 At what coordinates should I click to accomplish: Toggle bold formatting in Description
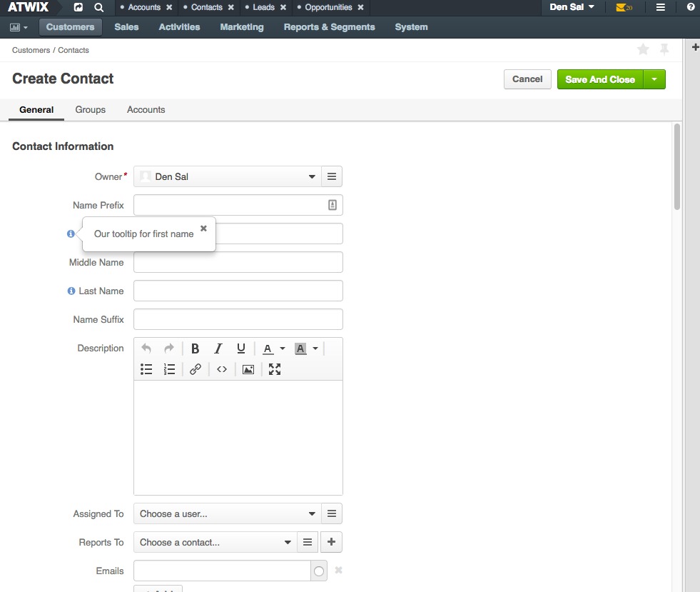click(x=195, y=348)
